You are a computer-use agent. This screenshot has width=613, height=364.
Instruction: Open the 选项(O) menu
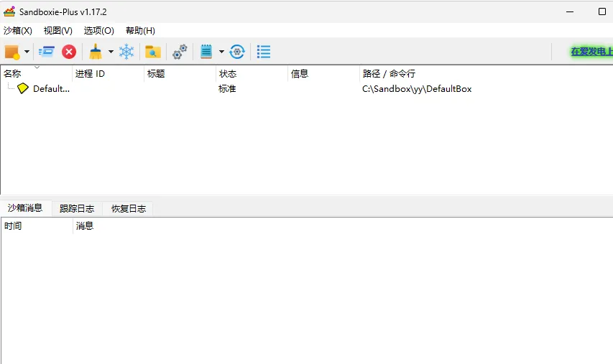coord(99,30)
